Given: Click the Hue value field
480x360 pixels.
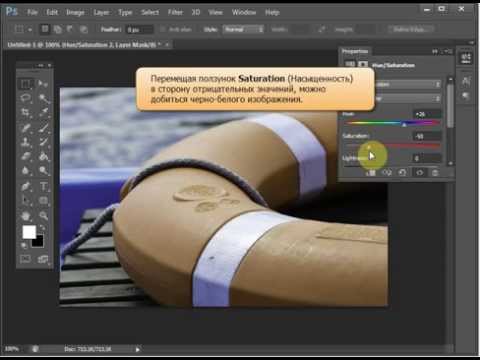Looking at the screenshot, I should (427, 114).
